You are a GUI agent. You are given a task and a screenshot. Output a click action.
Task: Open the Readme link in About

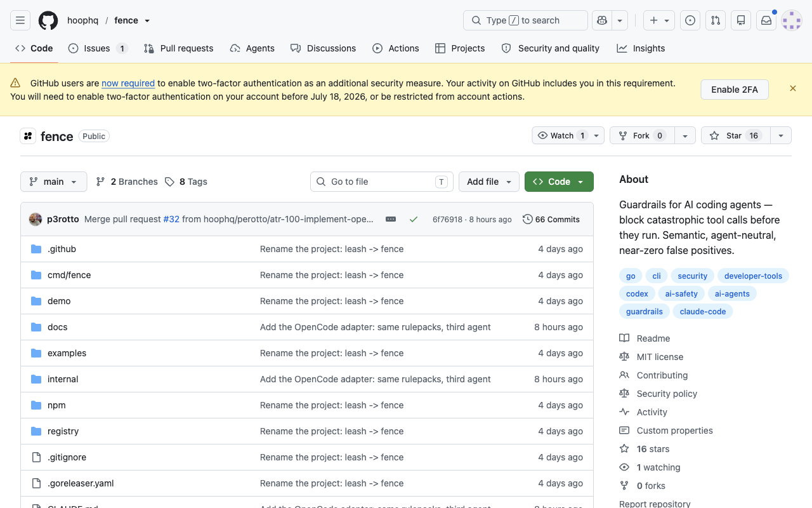click(x=653, y=338)
